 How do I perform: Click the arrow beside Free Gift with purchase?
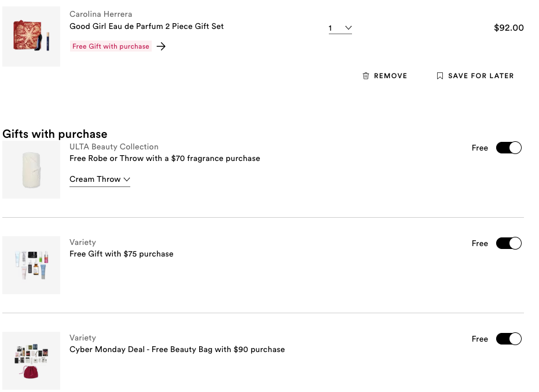pos(161,46)
